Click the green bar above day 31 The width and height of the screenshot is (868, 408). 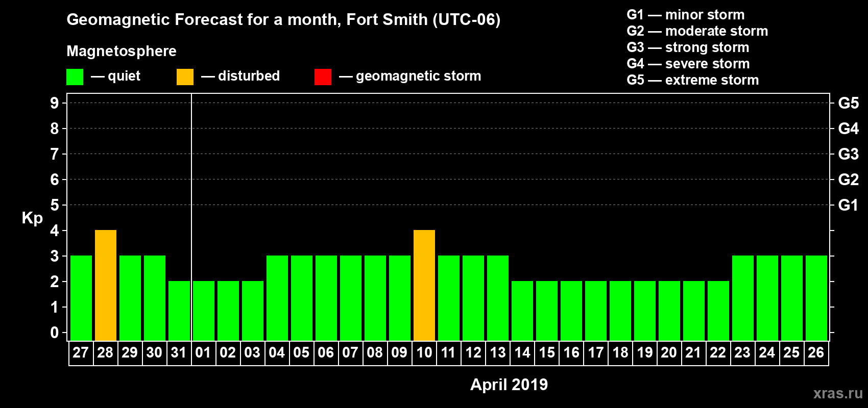[x=179, y=311]
